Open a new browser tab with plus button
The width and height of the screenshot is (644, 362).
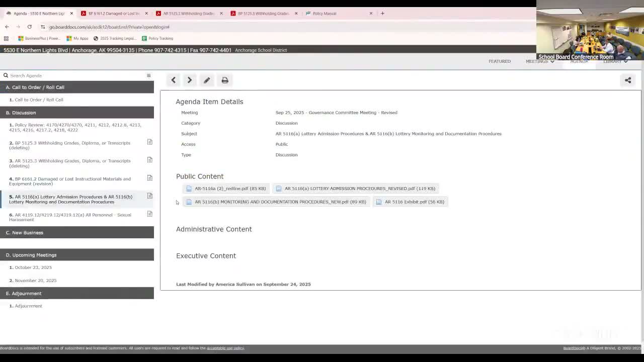(x=382, y=14)
